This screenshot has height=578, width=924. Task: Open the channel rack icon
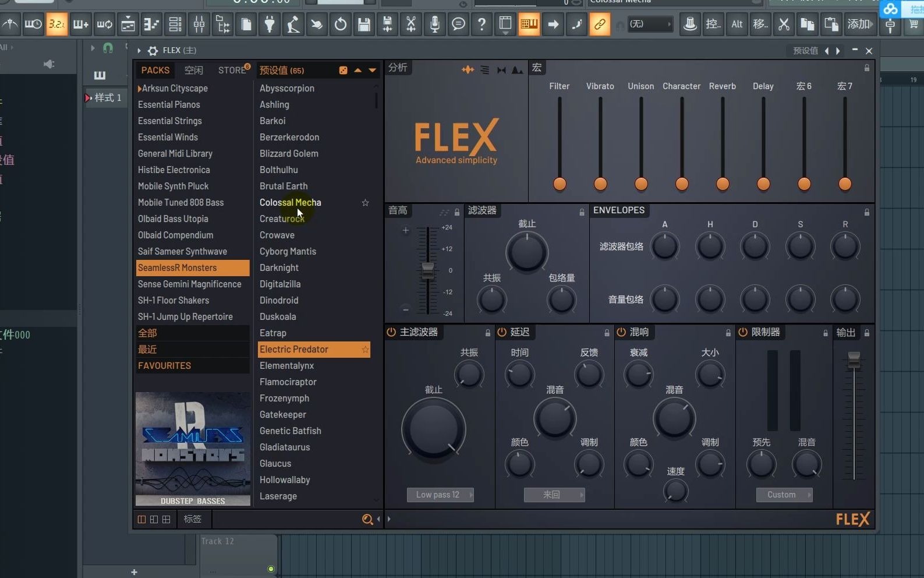pos(175,24)
